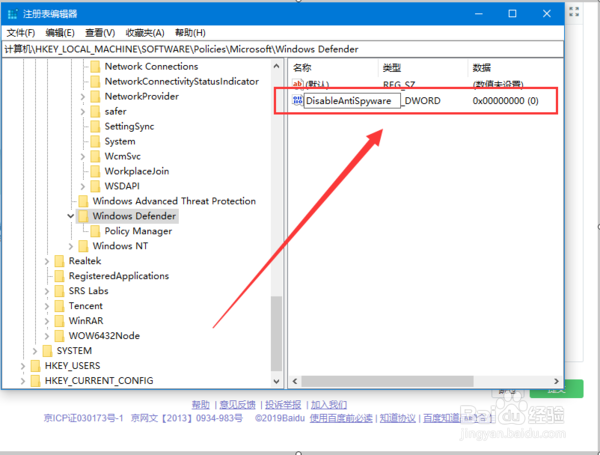Select the WSDAPI folder icon
Image resolution: width=600 pixels, height=455 pixels.
point(95,186)
